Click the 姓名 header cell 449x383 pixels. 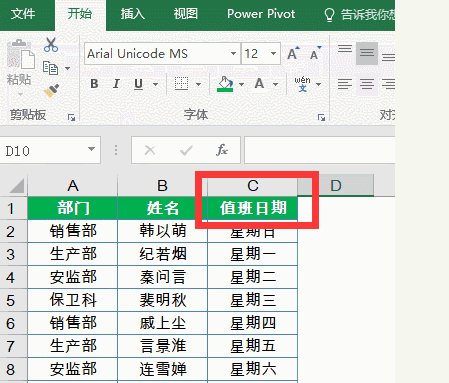162,208
